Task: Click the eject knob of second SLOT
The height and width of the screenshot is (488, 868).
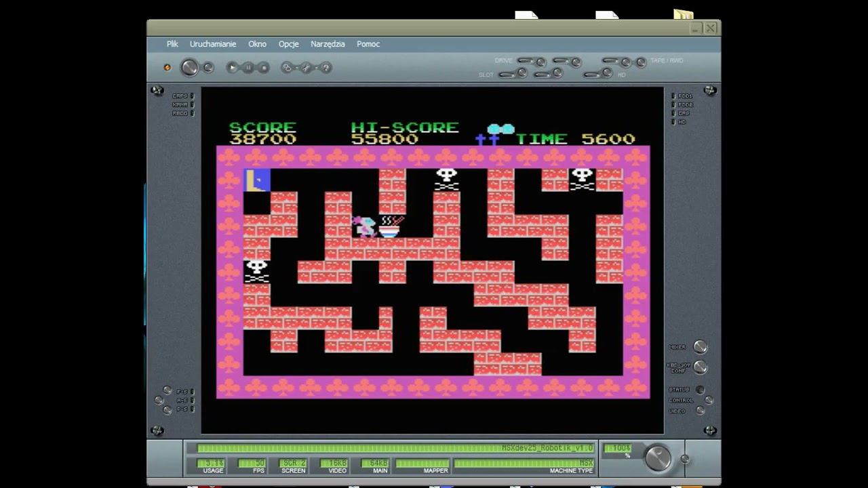Action: (x=557, y=73)
